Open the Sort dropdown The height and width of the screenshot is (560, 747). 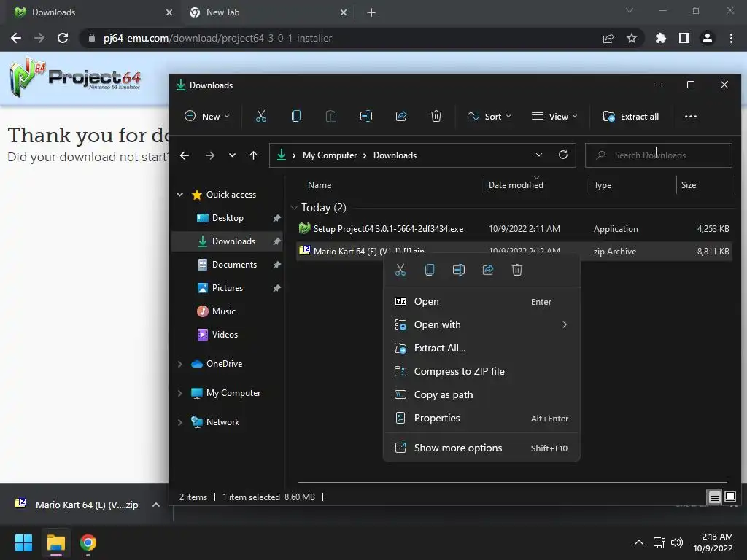click(x=489, y=116)
